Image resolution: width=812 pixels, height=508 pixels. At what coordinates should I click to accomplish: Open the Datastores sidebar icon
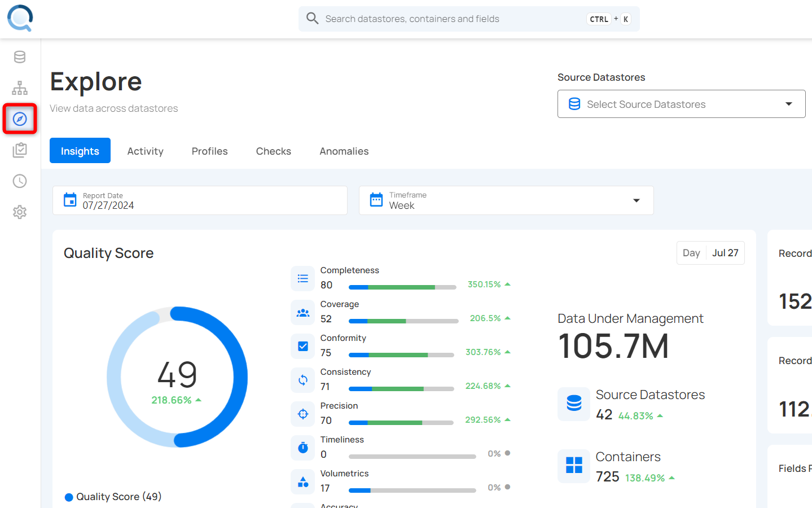click(20, 57)
